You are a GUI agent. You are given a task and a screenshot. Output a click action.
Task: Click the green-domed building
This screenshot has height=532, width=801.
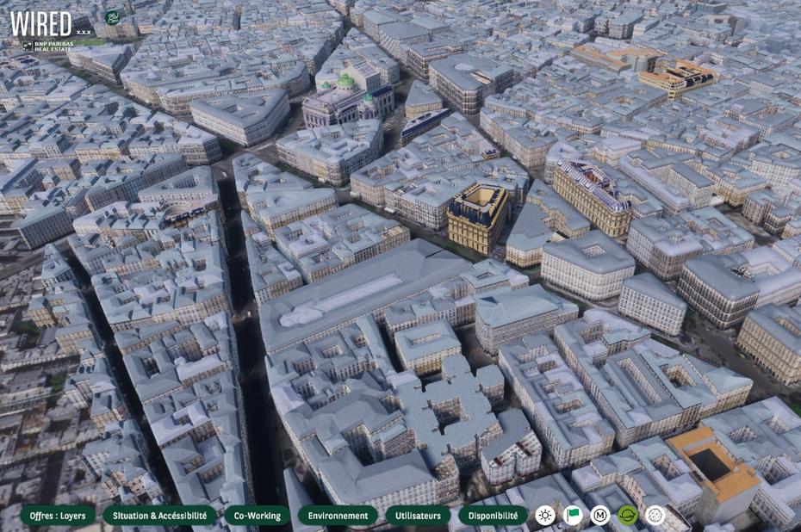pos(345,96)
